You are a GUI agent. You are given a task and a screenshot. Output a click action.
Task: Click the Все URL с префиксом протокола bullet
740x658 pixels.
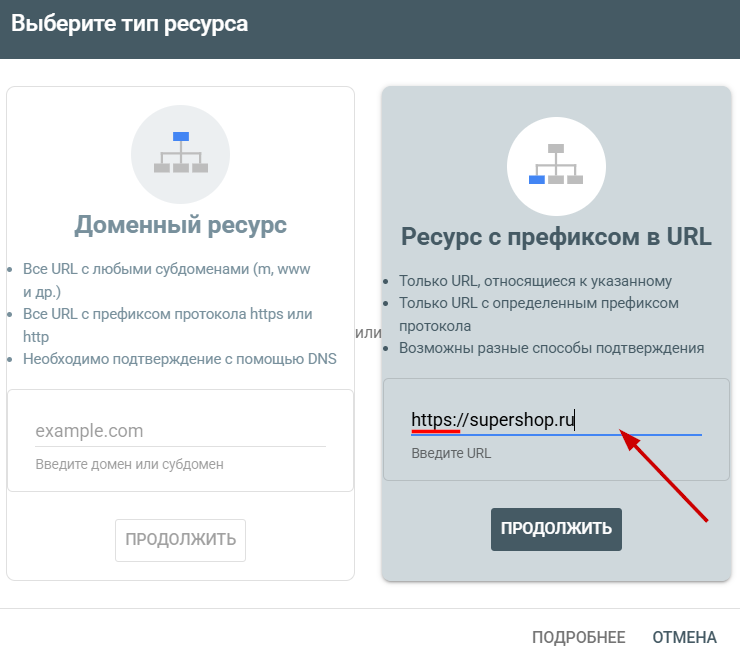[x=168, y=325]
